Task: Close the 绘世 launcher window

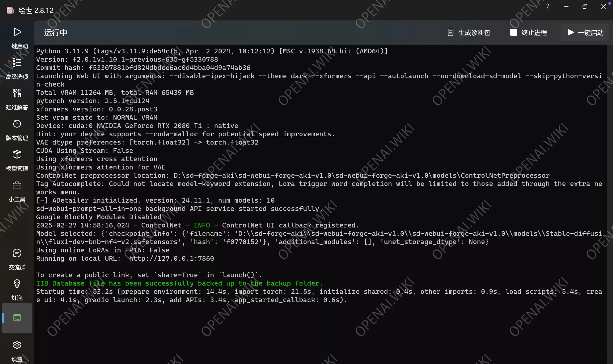Action: pyautogui.click(x=603, y=7)
